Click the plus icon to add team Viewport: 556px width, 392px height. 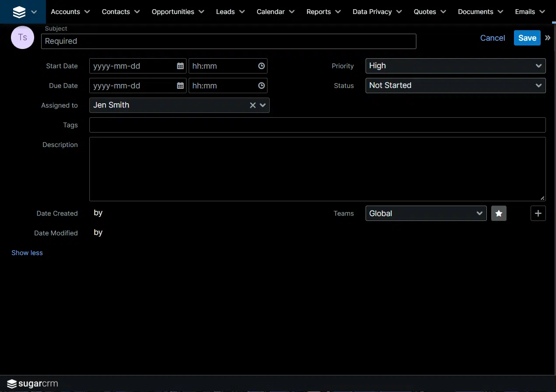click(538, 213)
